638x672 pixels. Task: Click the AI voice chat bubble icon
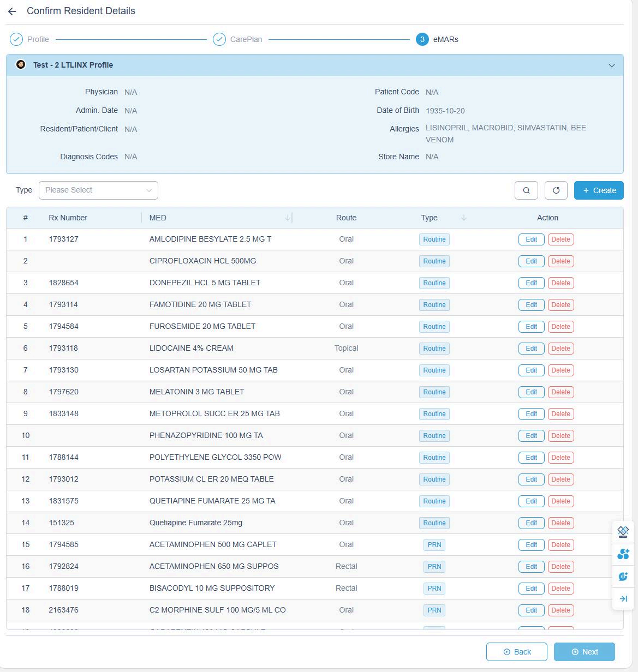coord(623,577)
